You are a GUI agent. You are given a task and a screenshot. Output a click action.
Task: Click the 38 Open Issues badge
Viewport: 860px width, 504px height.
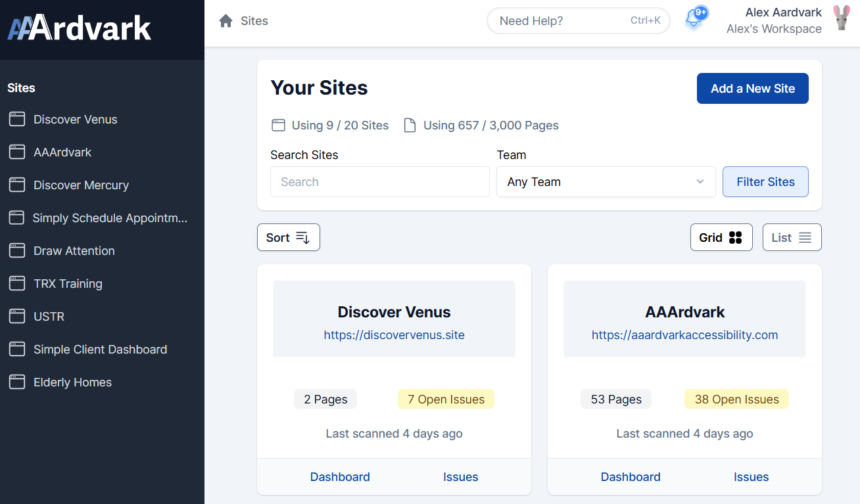coord(736,400)
